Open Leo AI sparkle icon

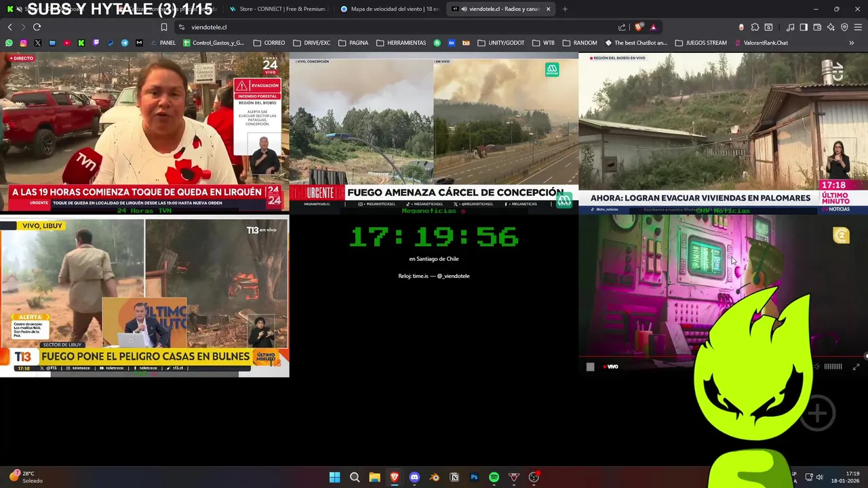831,27
